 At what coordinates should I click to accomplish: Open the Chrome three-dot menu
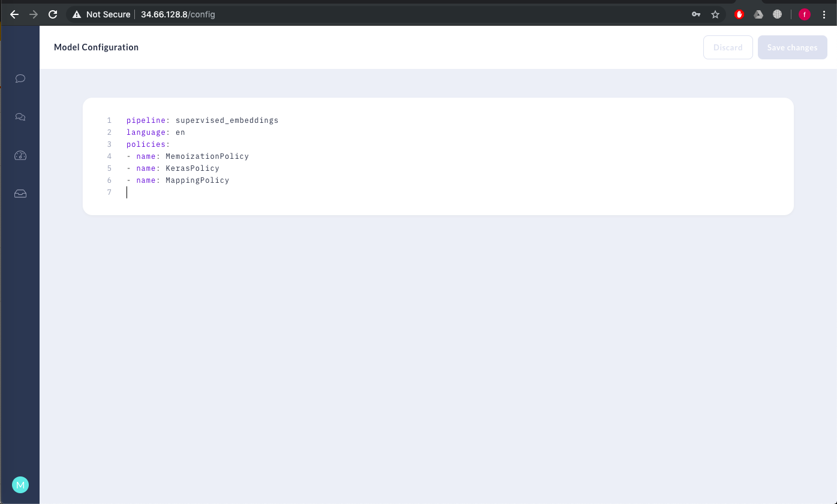tap(824, 14)
